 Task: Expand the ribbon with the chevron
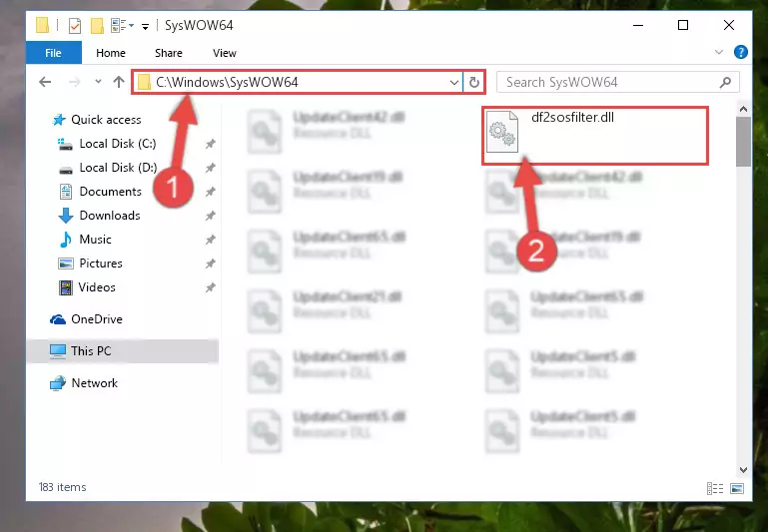point(718,52)
